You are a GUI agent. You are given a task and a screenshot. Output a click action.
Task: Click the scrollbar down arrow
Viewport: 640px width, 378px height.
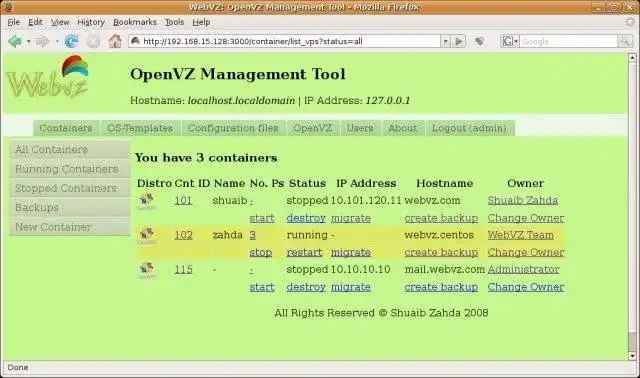click(632, 356)
